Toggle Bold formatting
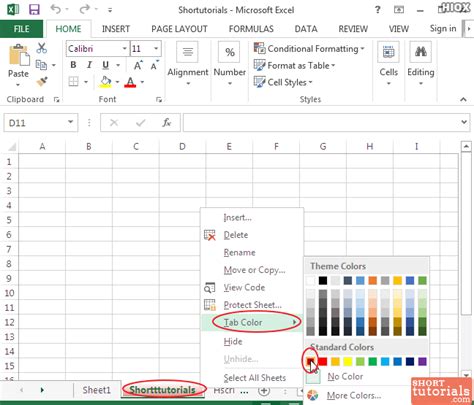The image size is (474, 405). click(x=73, y=65)
